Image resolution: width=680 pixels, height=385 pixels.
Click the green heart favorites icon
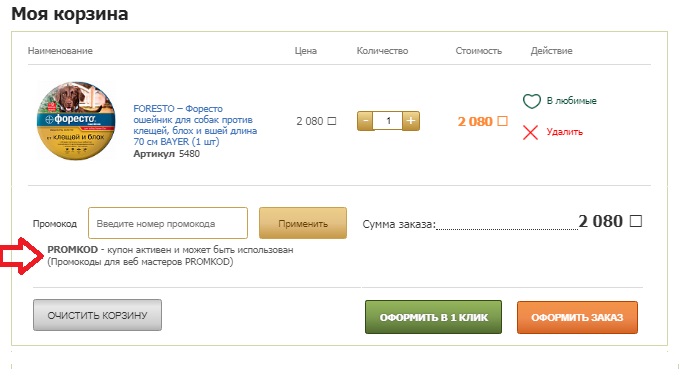(532, 101)
